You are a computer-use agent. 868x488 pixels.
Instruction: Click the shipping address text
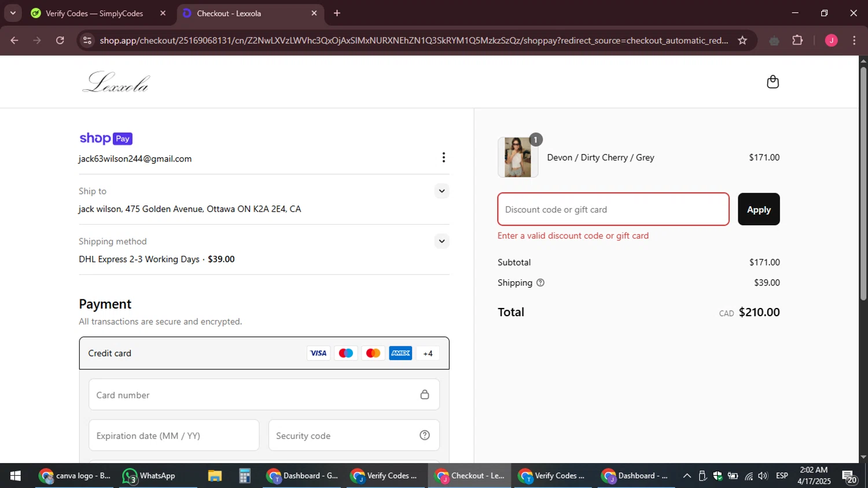190,209
